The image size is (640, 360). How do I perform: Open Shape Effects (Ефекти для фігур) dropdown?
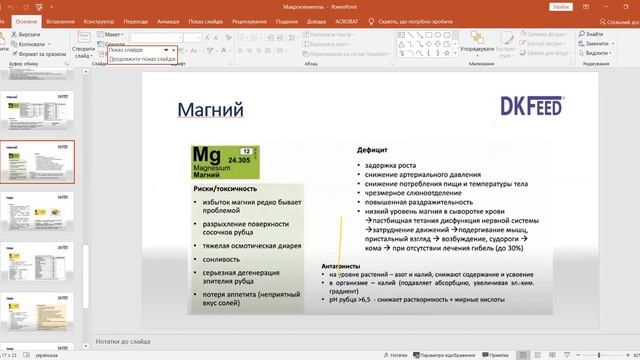point(545,53)
